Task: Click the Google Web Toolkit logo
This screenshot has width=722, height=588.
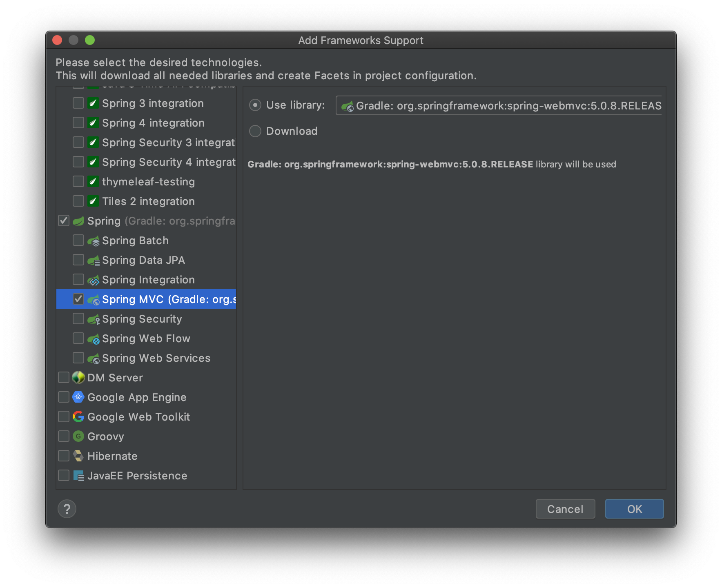Action: [x=78, y=416]
